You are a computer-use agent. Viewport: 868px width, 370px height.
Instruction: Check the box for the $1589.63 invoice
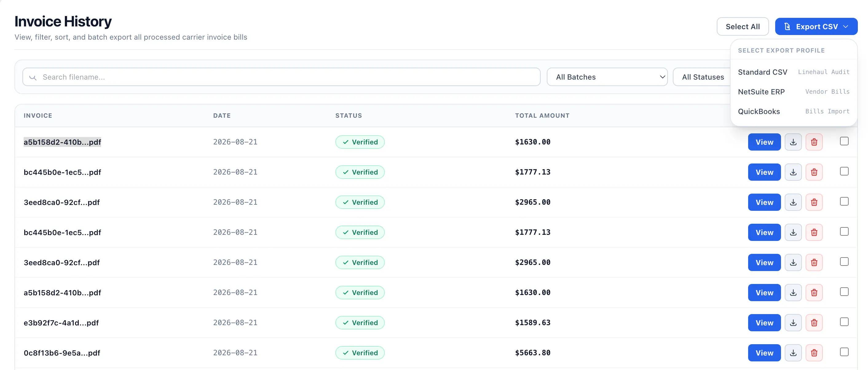click(844, 322)
